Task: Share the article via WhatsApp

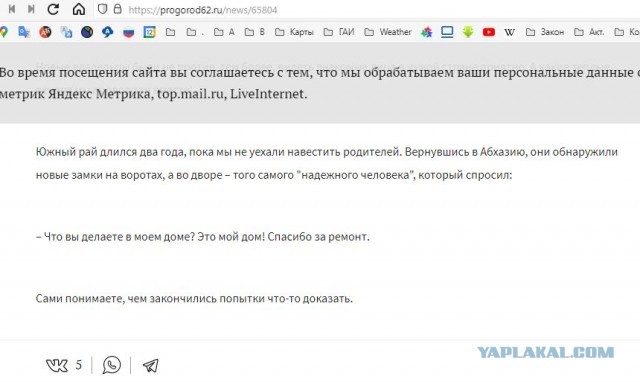Action: (111, 365)
